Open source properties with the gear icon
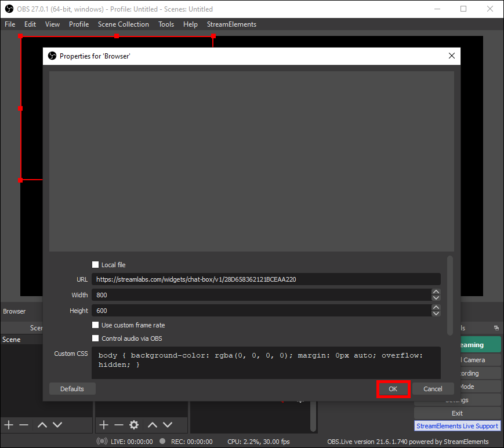The height and width of the screenshot is (448, 504). point(134,425)
